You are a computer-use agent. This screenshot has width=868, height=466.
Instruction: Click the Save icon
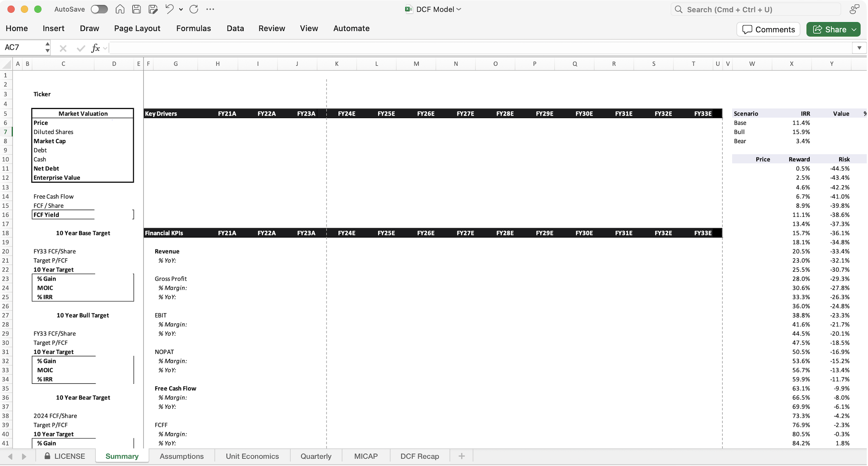coord(136,9)
